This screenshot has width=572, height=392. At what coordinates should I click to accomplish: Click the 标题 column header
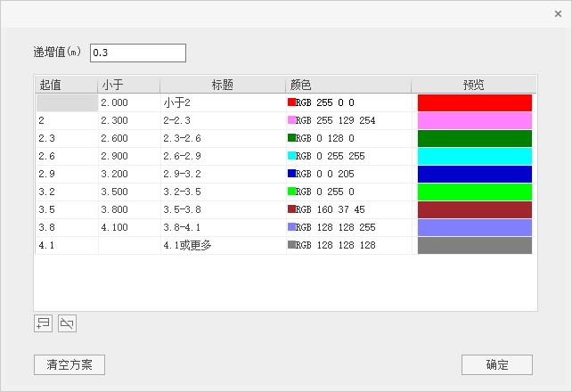point(222,85)
